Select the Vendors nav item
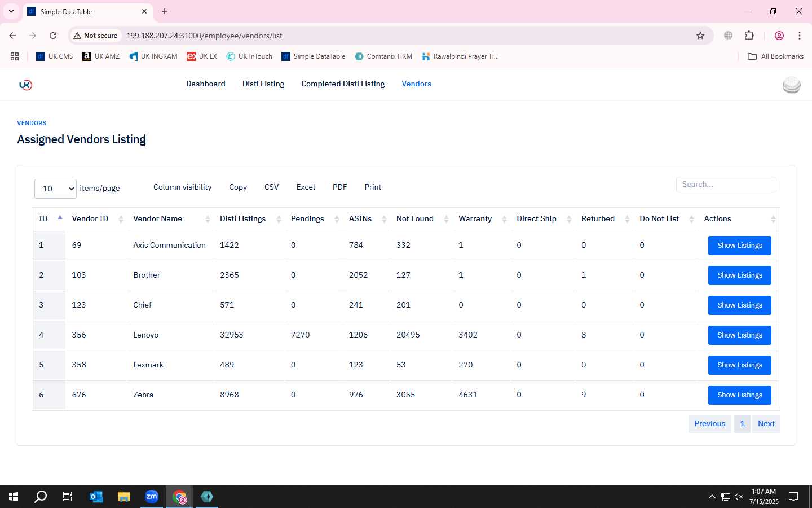The width and height of the screenshot is (812, 508). pos(417,84)
